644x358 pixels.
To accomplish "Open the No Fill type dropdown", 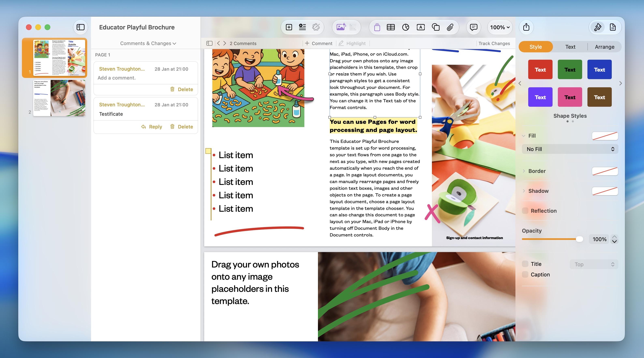I will [x=570, y=149].
